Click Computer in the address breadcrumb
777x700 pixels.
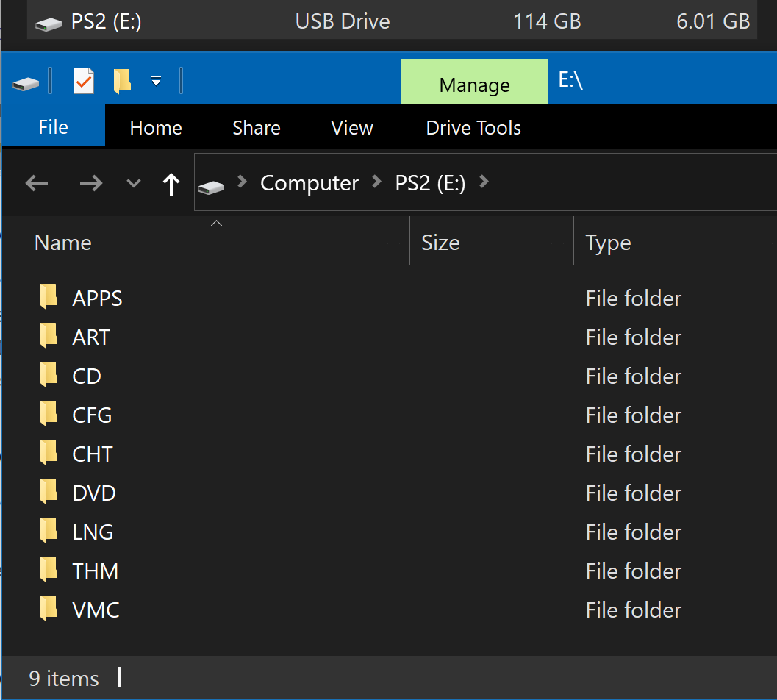point(309,183)
